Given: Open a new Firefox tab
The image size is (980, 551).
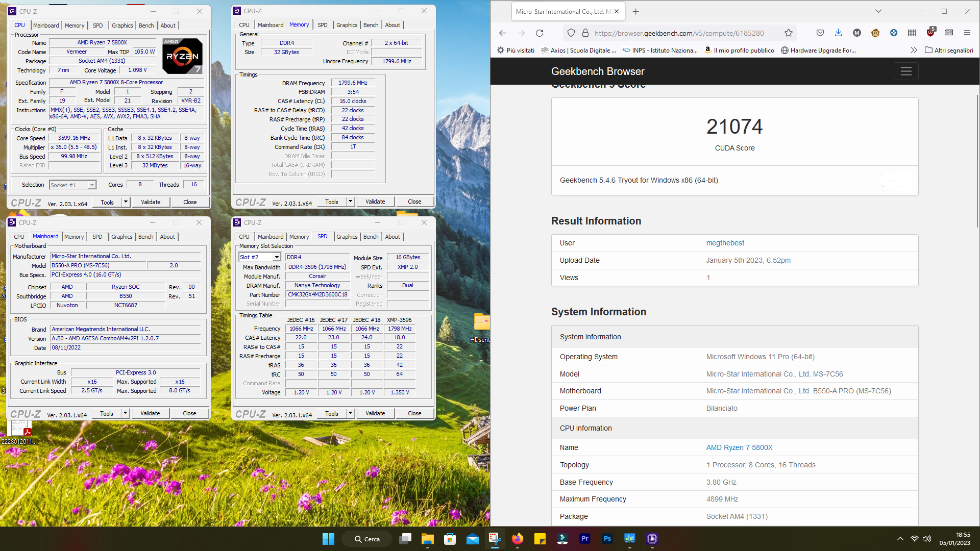Looking at the screenshot, I should point(635,11).
